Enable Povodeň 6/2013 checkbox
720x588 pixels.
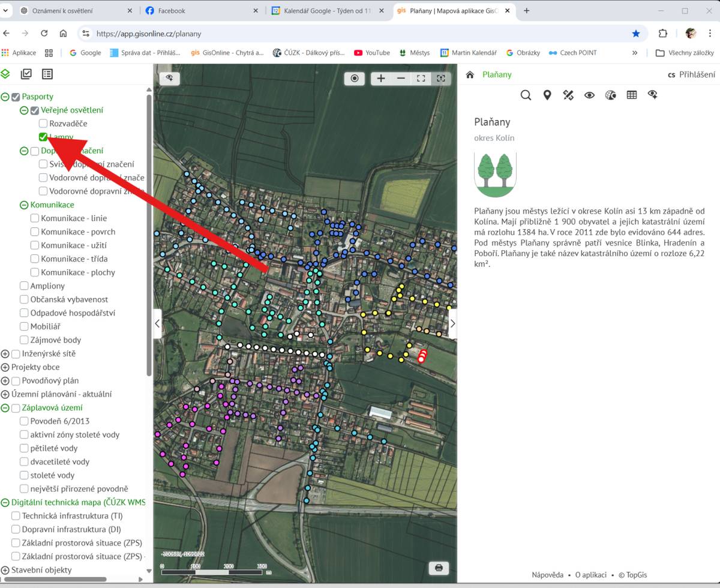tap(24, 421)
